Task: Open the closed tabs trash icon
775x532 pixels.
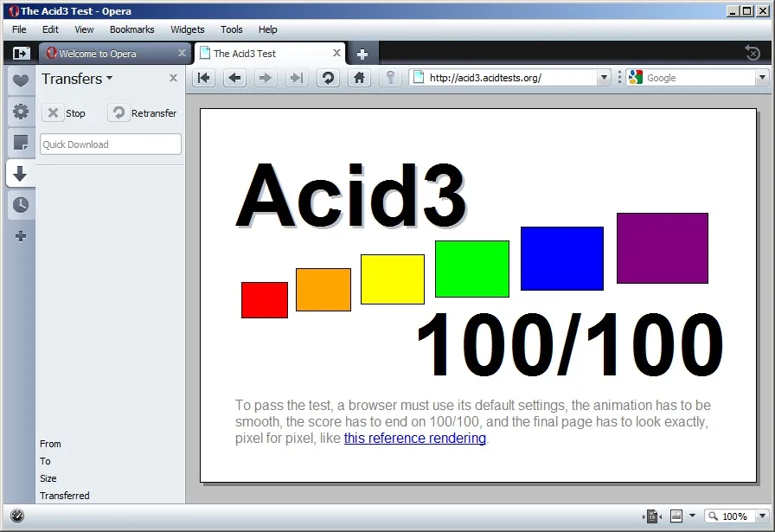Action: pyautogui.click(x=753, y=53)
